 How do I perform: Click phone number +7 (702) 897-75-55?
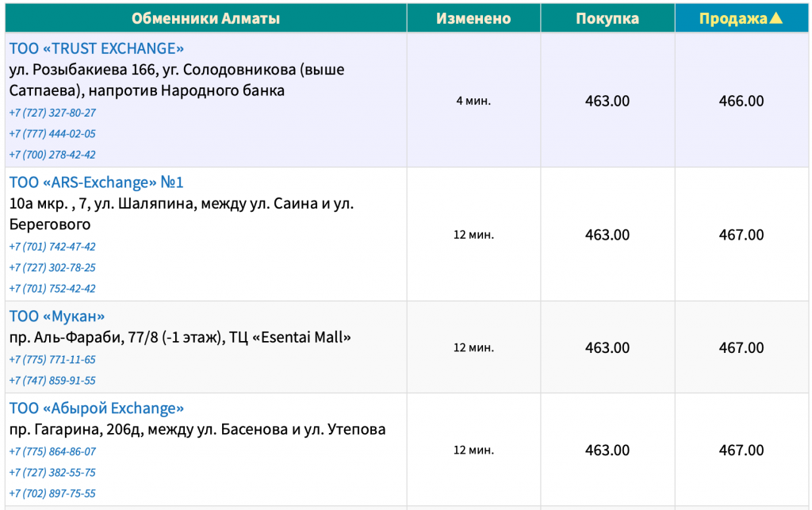point(52,493)
